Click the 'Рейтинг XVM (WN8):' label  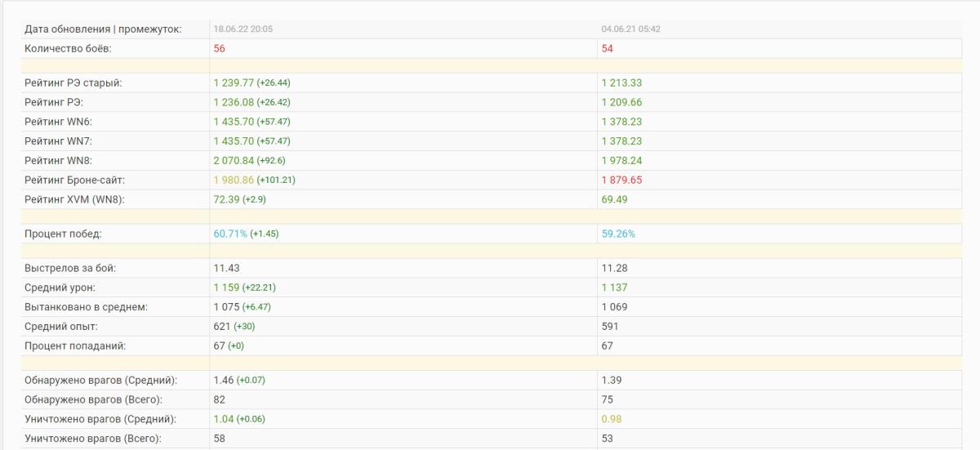(74, 200)
